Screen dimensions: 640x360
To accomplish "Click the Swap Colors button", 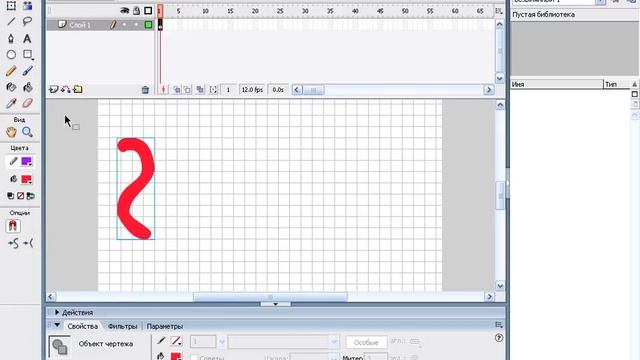I will point(31,196).
